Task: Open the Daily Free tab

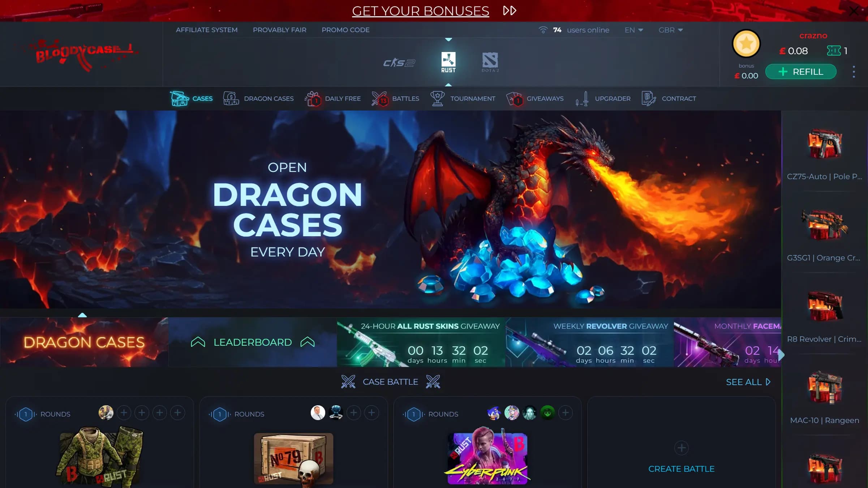Action: (x=332, y=99)
